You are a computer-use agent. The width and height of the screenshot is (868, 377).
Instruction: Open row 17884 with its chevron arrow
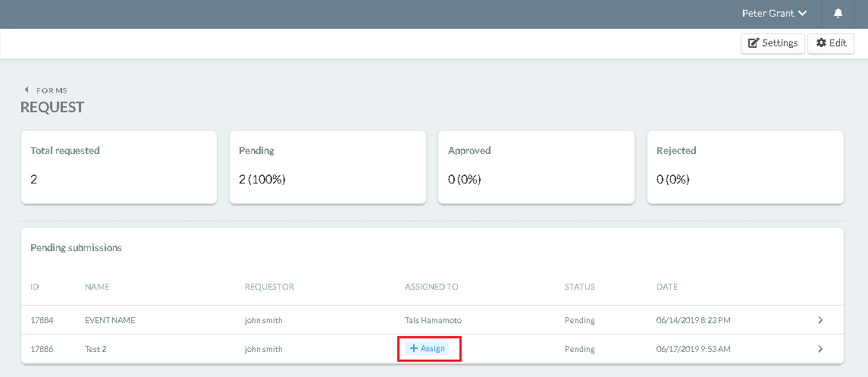[x=820, y=320]
